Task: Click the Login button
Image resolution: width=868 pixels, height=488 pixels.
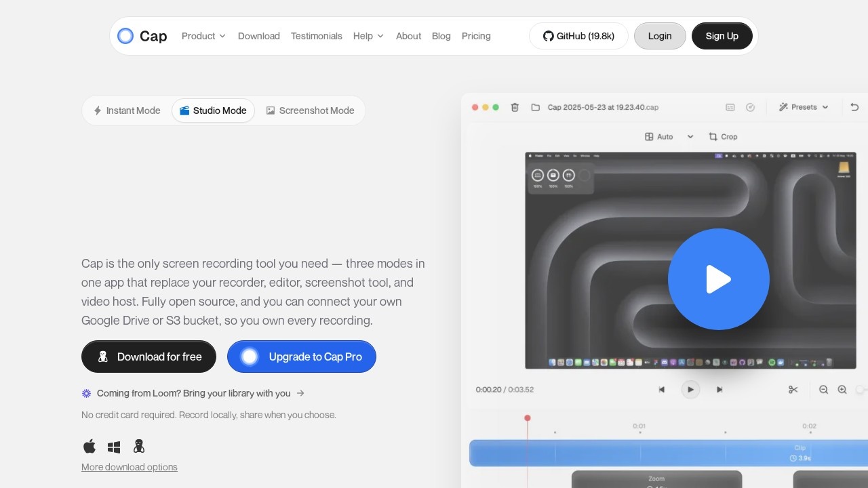Action: pos(660,36)
